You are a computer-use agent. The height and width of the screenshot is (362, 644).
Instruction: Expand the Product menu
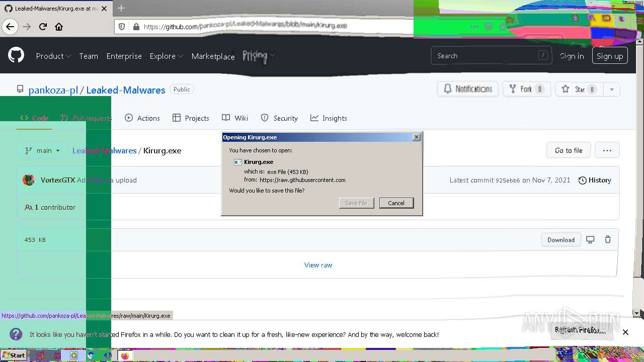pos(53,56)
